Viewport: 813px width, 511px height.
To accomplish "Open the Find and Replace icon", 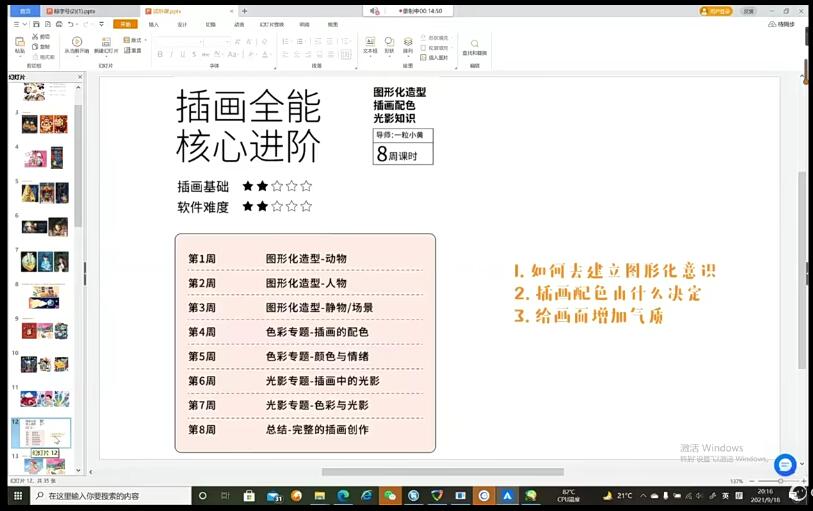I will 474,46.
